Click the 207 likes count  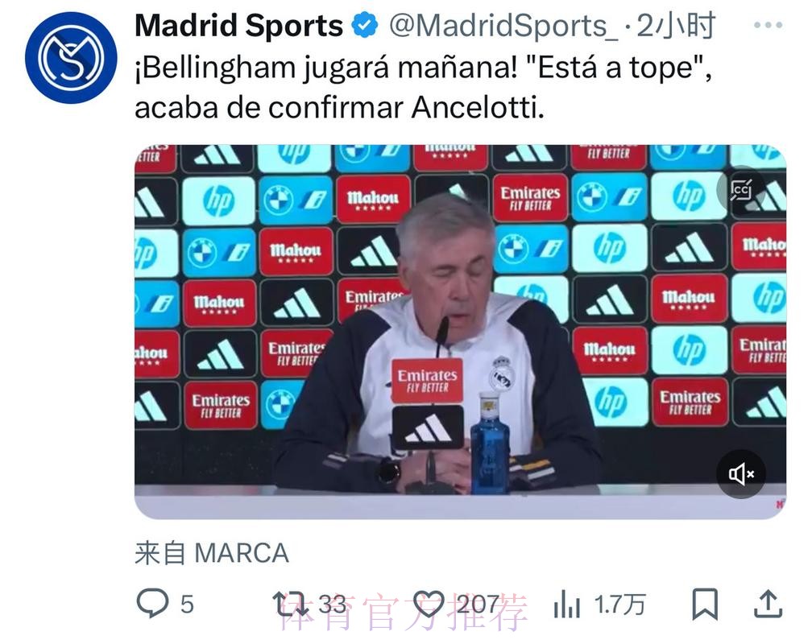tap(478, 604)
